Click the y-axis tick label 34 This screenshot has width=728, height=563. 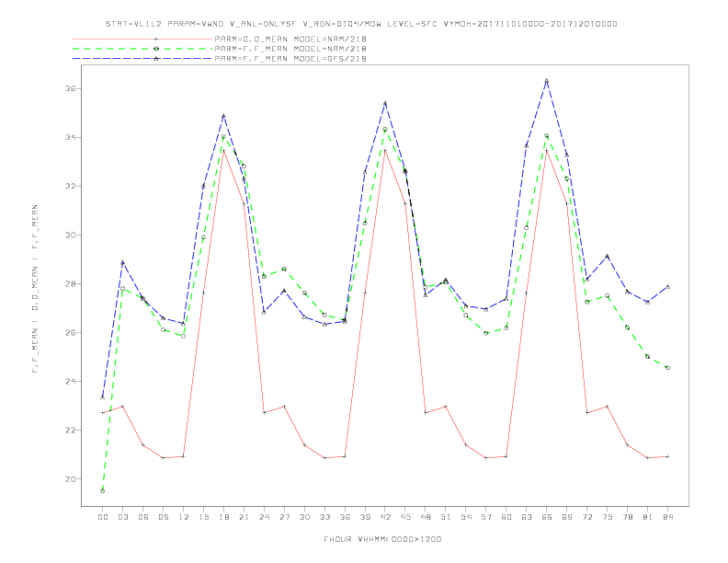[x=71, y=137]
